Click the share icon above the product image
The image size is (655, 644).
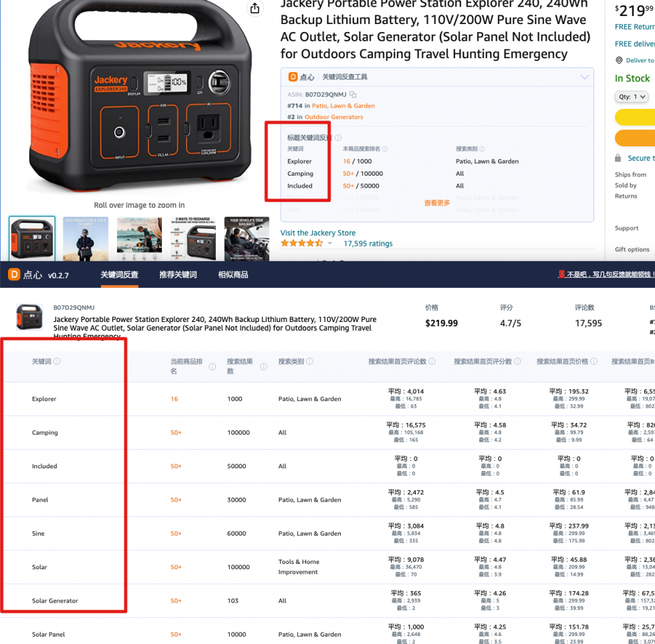click(x=255, y=8)
